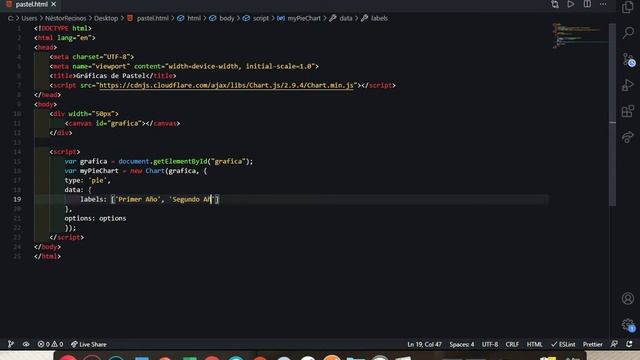Follow the cdnjs Chart.min.js URL link
The height and width of the screenshot is (360, 640).
[x=226, y=85]
